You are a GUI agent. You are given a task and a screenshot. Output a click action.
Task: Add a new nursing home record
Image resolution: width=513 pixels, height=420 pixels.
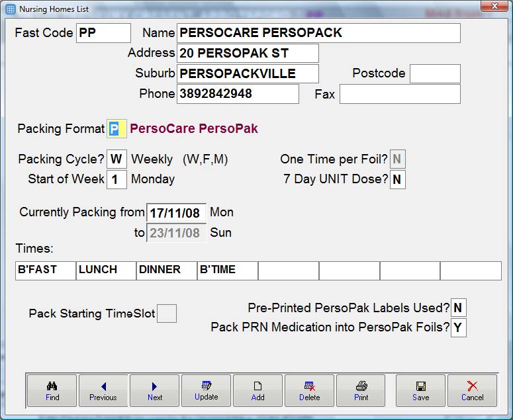pyautogui.click(x=257, y=391)
